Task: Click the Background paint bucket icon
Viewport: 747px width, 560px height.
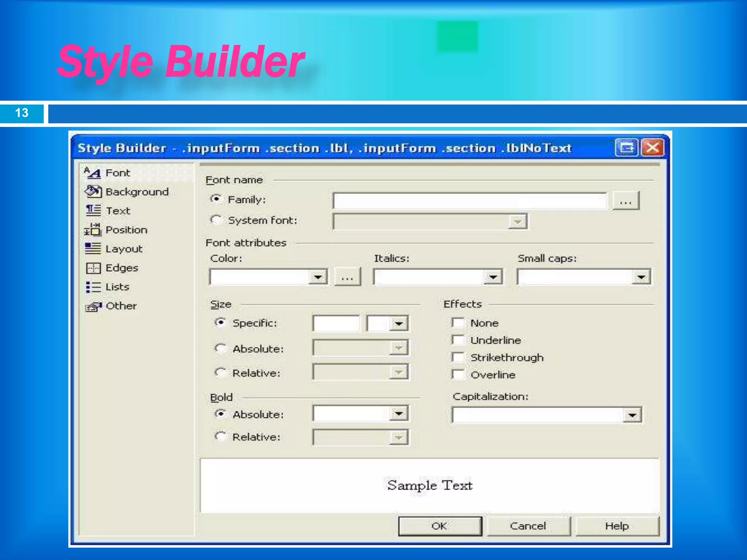Action: point(93,191)
